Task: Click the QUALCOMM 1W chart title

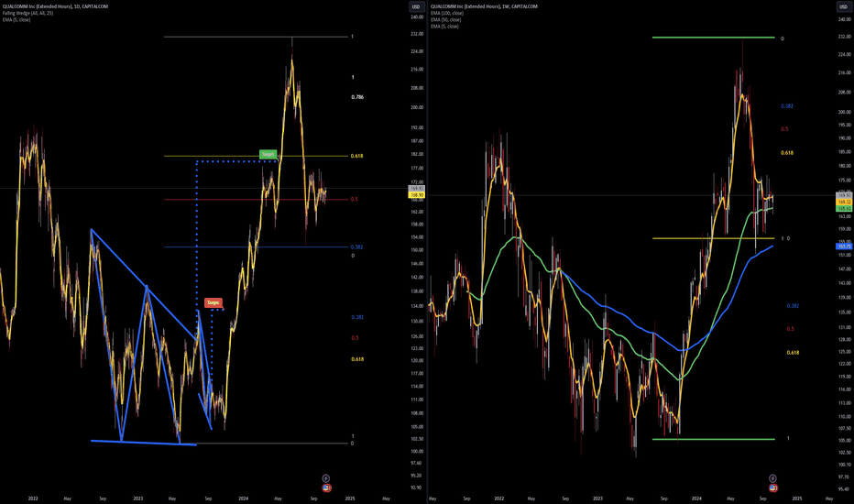Action: tap(484, 6)
